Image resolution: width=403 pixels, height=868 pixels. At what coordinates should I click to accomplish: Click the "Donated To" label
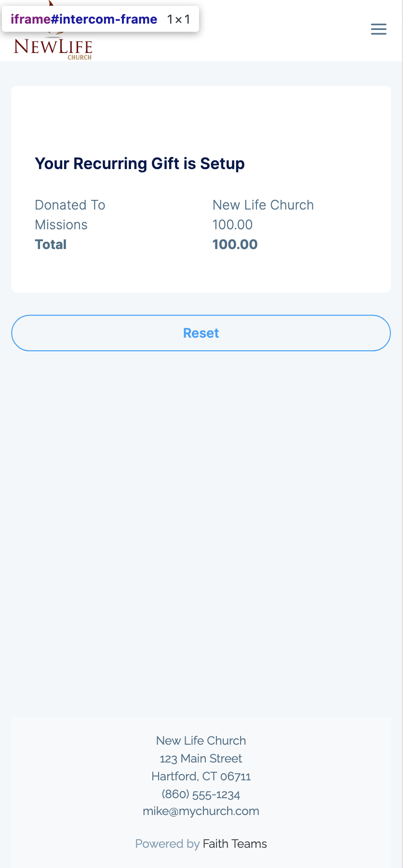[x=70, y=205]
